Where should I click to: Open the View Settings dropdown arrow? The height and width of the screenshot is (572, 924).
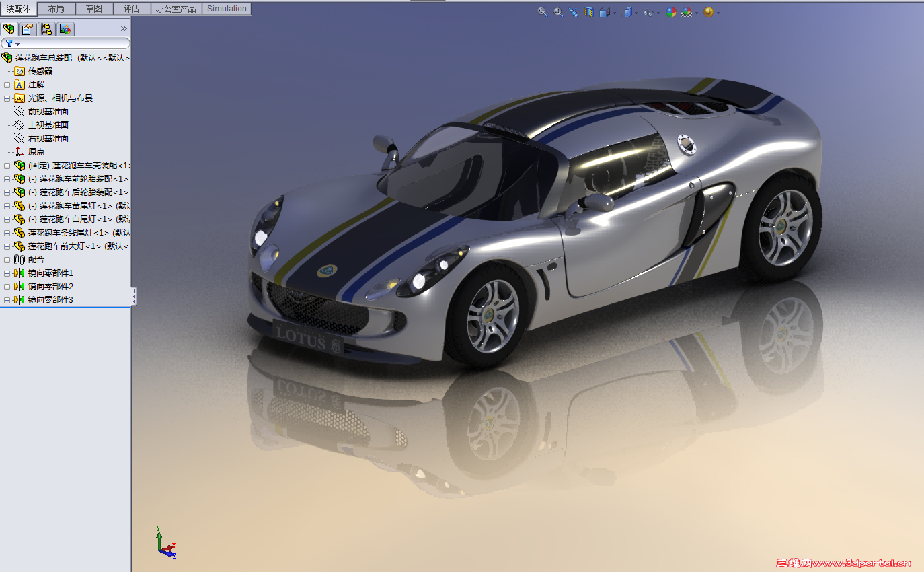[718, 12]
